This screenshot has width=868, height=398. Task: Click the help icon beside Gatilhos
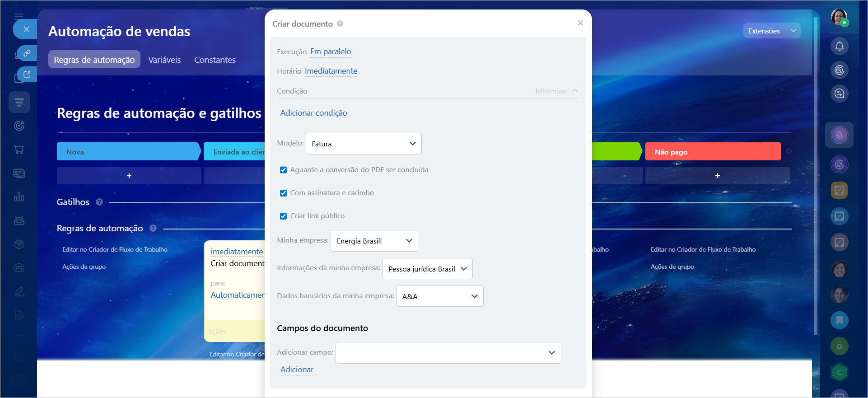click(99, 202)
